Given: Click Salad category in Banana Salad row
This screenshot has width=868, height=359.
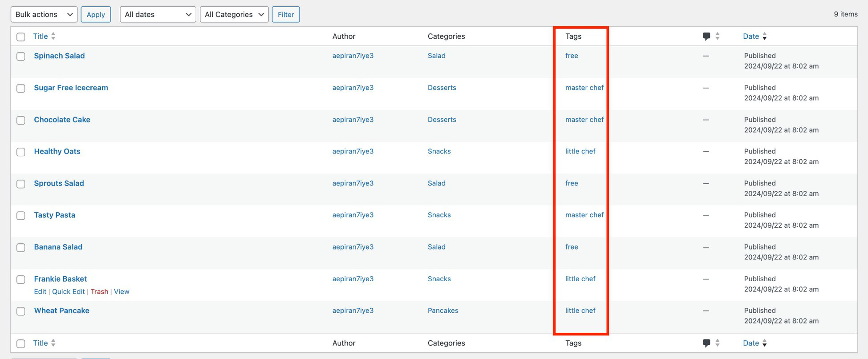Looking at the screenshot, I should (x=436, y=247).
